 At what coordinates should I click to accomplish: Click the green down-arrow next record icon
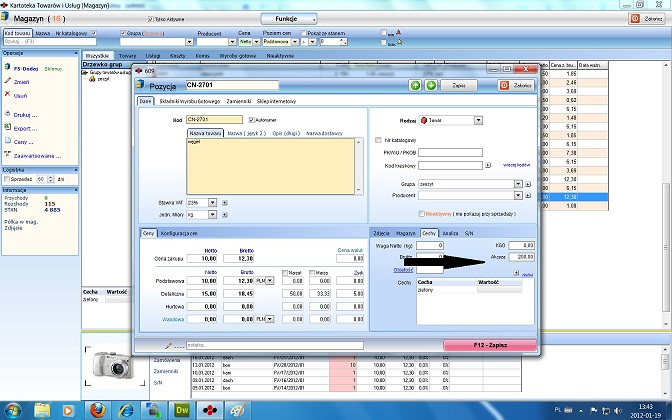[x=431, y=85]
